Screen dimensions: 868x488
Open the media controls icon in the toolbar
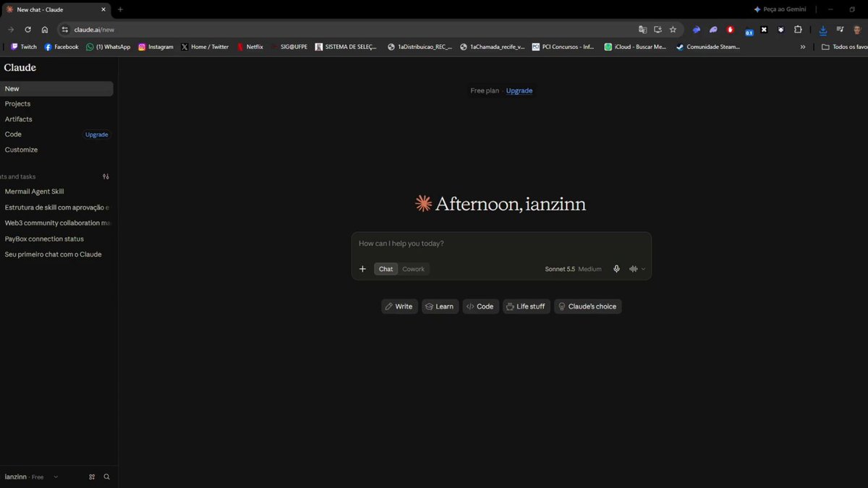click(x=840, y=30)
